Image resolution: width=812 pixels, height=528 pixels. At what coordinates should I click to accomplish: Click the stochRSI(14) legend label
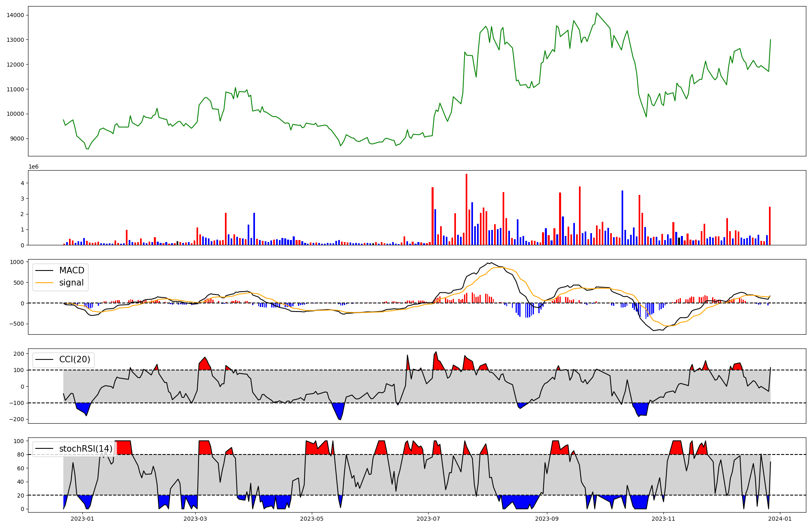point(86,449)
